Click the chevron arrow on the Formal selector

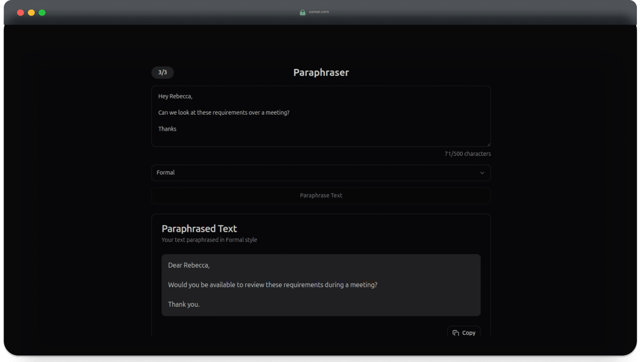(x=482, y=173)
